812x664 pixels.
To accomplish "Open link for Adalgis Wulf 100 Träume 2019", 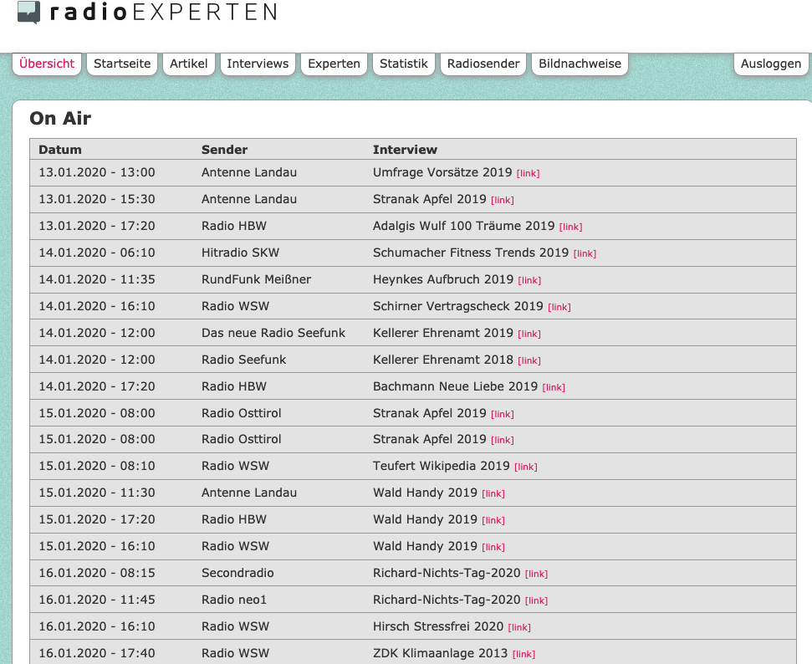I will 570,227.
